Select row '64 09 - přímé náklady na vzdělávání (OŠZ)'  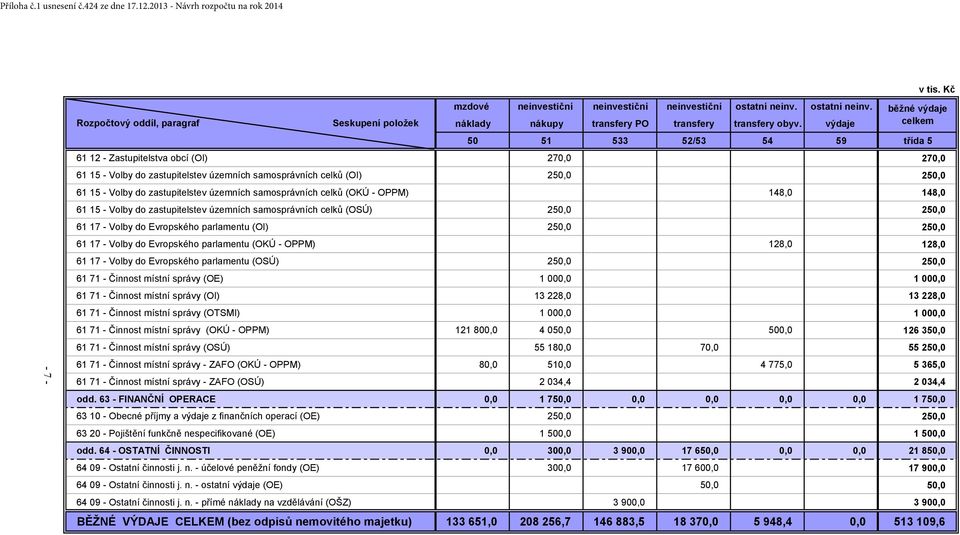(510, 502)
